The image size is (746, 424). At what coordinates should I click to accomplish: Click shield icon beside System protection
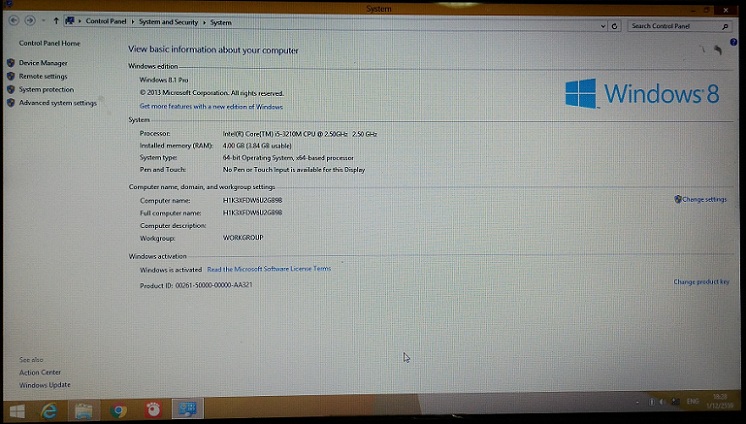pos(11,89)
